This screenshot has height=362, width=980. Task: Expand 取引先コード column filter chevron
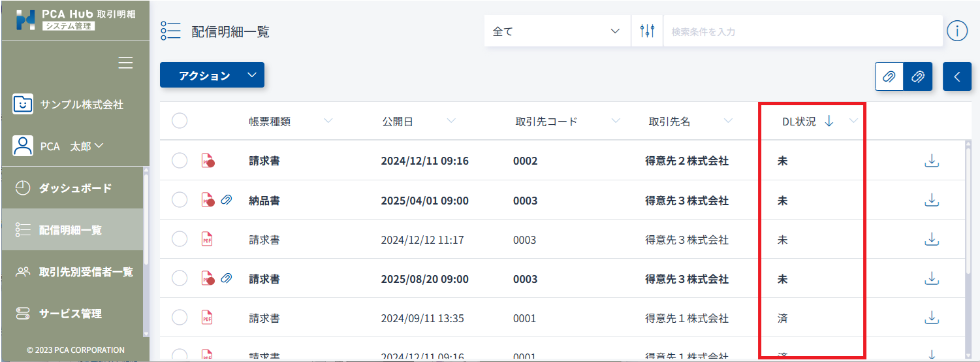click(615, 120)
